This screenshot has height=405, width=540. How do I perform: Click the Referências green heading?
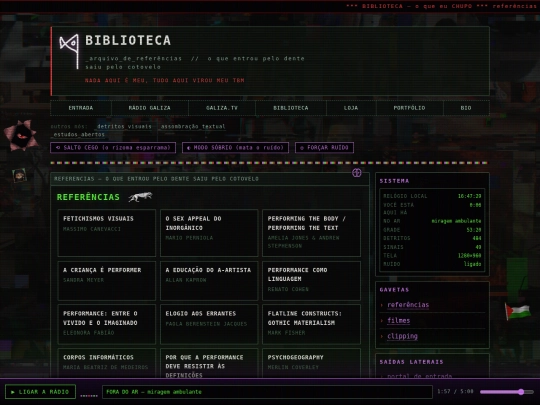click(88, 197)
